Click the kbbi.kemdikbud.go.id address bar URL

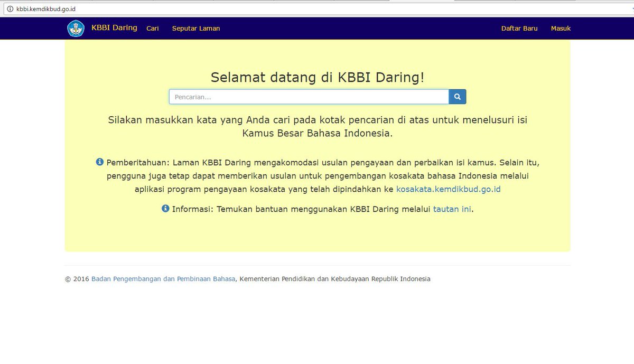46,9
